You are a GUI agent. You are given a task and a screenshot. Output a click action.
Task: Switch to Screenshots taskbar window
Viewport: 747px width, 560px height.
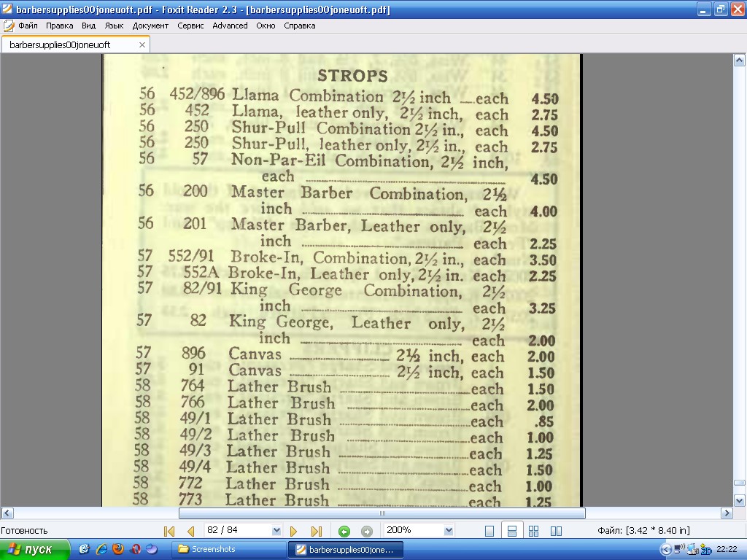(x=226, y=549)
